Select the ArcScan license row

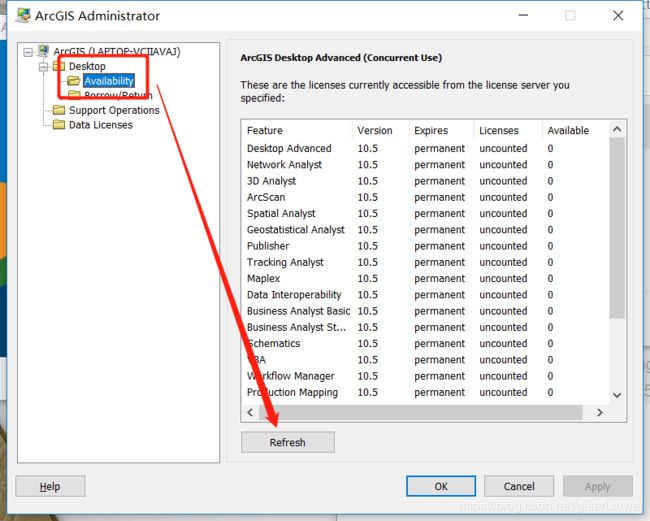(425, 197)
